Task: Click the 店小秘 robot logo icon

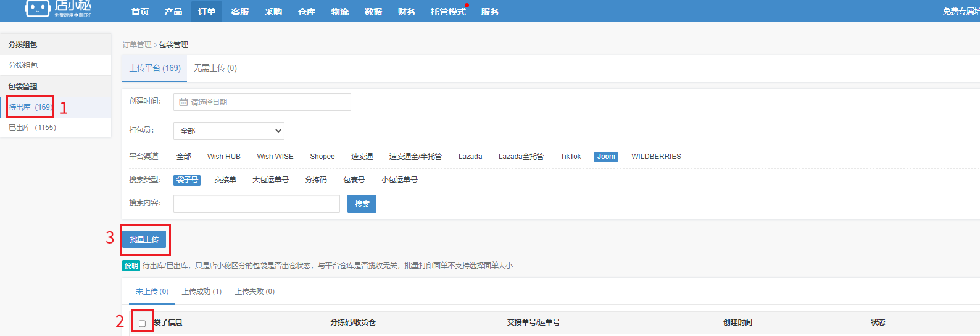Action: pos(37,8)
